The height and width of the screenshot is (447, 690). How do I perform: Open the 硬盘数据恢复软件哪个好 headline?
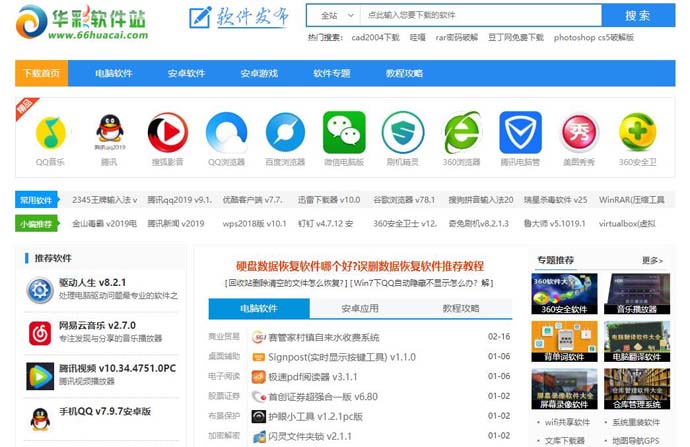click(360, 266)
